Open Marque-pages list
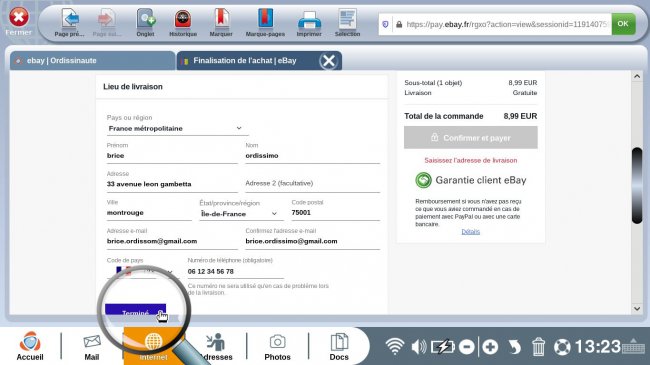Image resolution: width=650 pixels, height=365 pixels. (x=265, y=19)
